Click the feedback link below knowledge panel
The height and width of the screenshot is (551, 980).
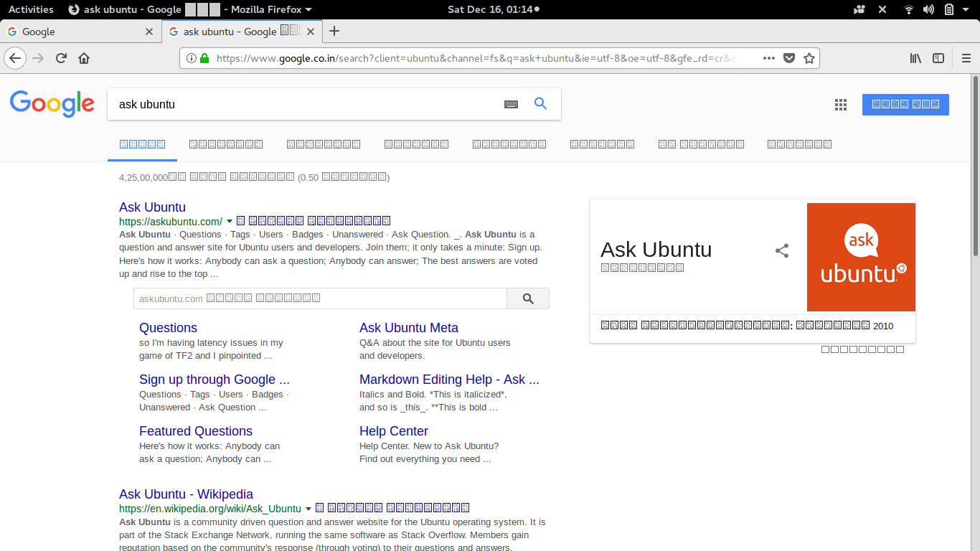(x=862, y=349)
